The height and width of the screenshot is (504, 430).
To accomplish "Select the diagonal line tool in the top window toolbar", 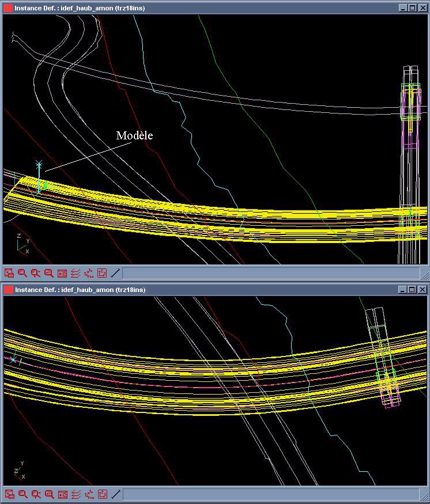I will click(115, 273).
